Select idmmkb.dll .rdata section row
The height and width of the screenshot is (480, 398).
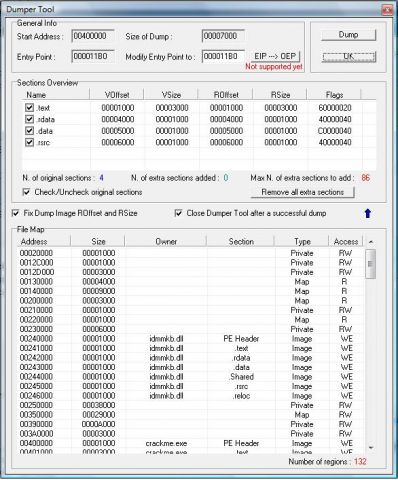[x=190, y=358]
